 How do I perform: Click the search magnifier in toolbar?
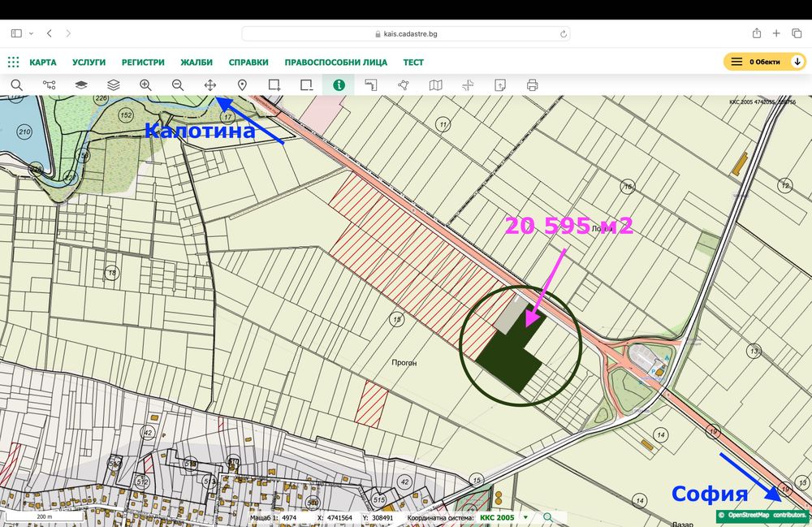tap(16, 85)
